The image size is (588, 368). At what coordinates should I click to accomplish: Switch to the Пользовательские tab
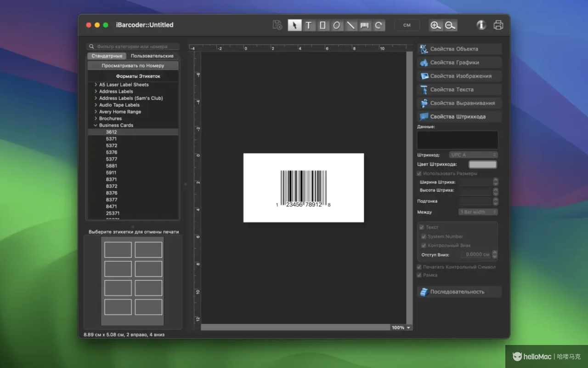[x=152, y=56]
